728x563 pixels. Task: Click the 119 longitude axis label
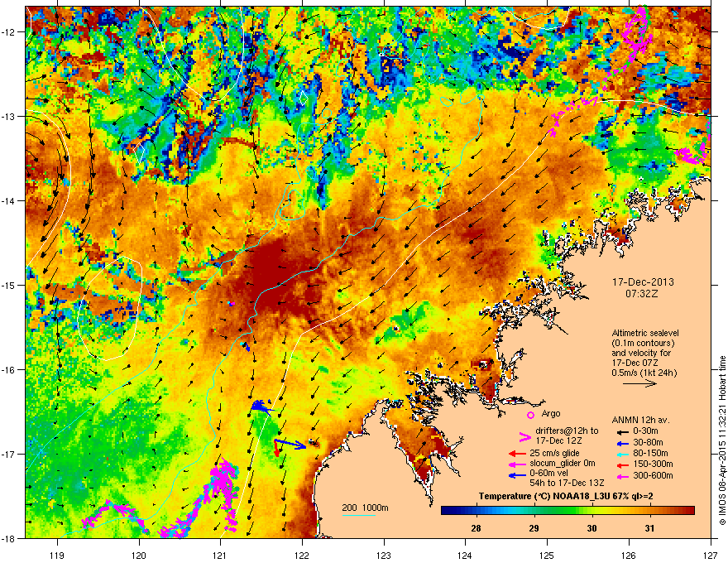point(57,555)
